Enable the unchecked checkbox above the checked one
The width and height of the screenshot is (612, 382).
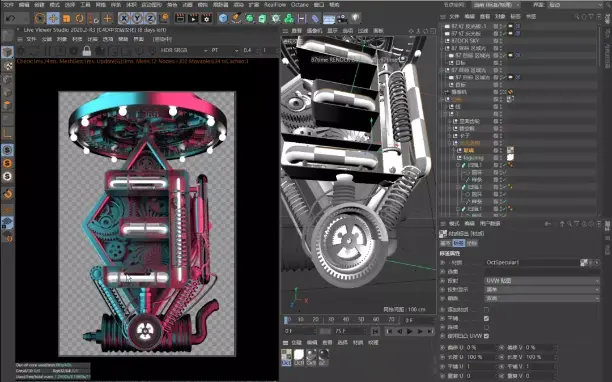tap(486, 310)
